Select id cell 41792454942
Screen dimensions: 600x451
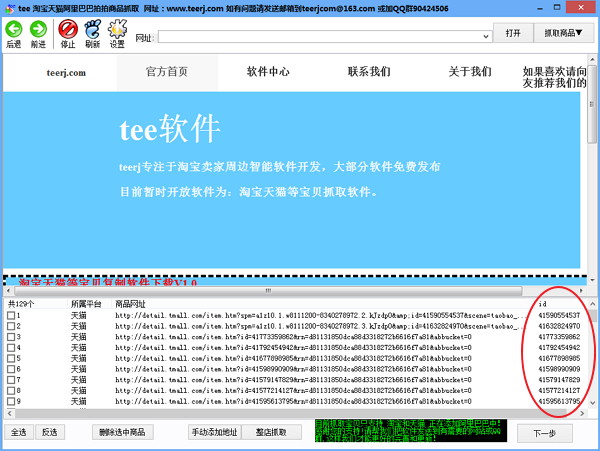coord(559,348)
